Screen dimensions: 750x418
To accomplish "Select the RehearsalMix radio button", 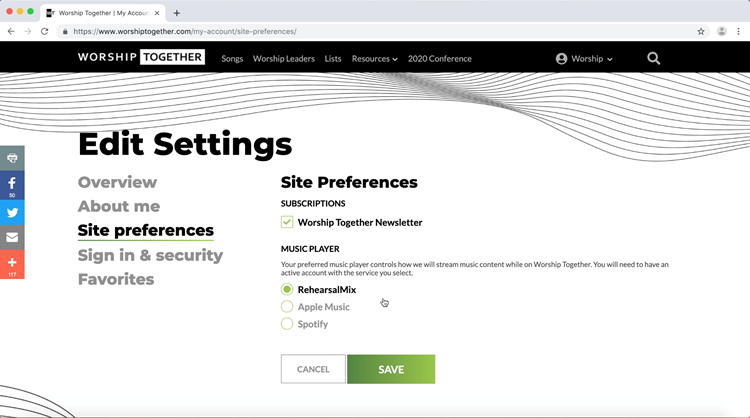I will (x=287, y=290).
